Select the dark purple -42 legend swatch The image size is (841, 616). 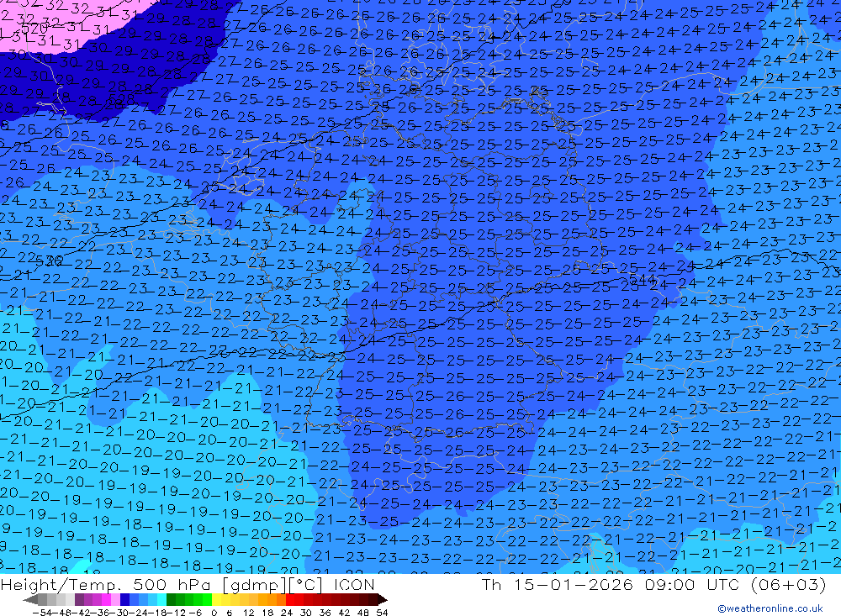(x=79, y=599)
